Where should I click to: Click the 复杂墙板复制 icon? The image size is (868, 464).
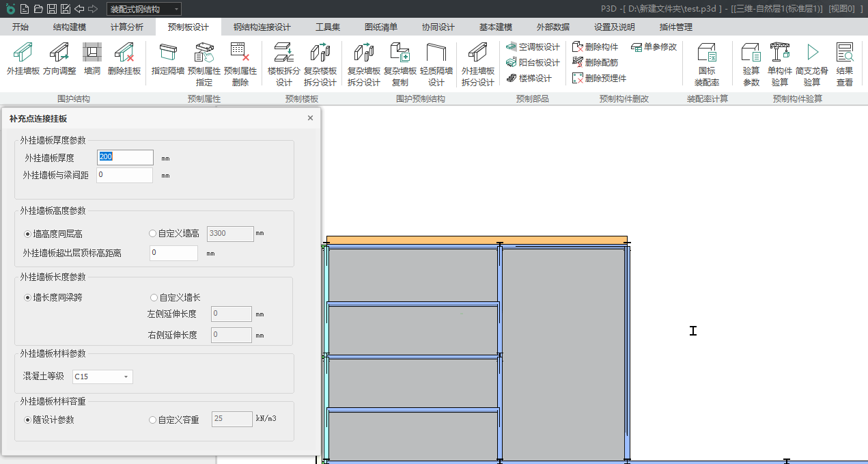click(x=400, y=53)
